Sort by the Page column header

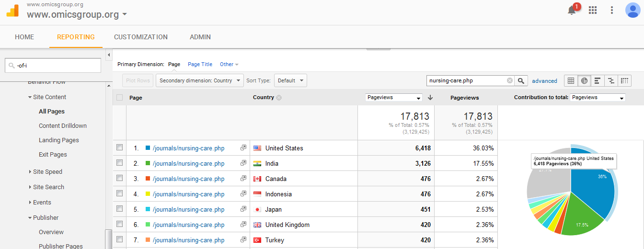point(136,98)
